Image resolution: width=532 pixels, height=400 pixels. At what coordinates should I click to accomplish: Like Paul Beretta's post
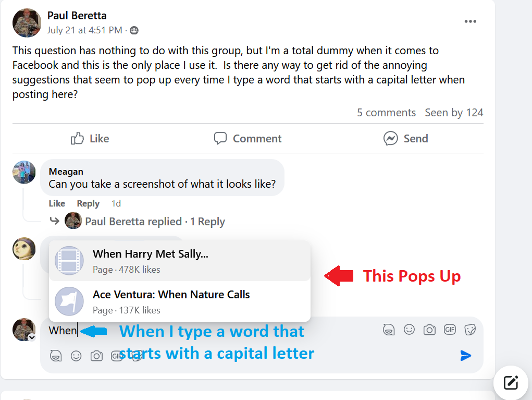tap(90, 139)
